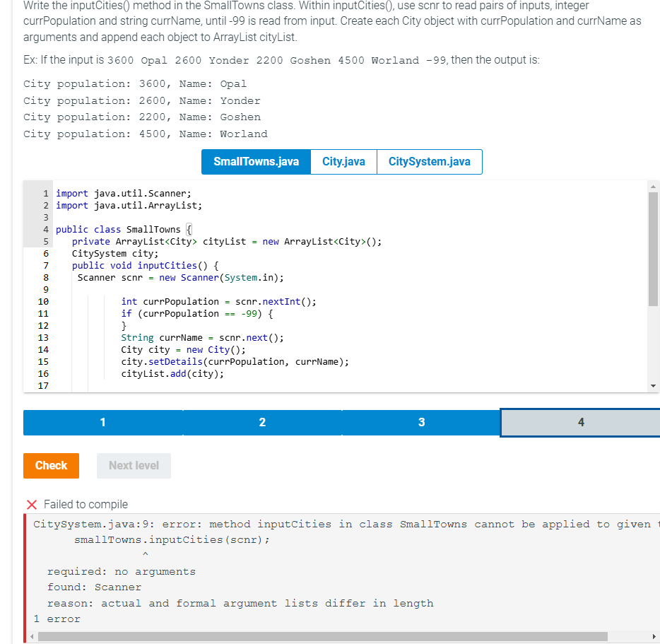Click the error output horizontal scrollbar
This screenshot has width=660, height=644.
tap(323, 636)
